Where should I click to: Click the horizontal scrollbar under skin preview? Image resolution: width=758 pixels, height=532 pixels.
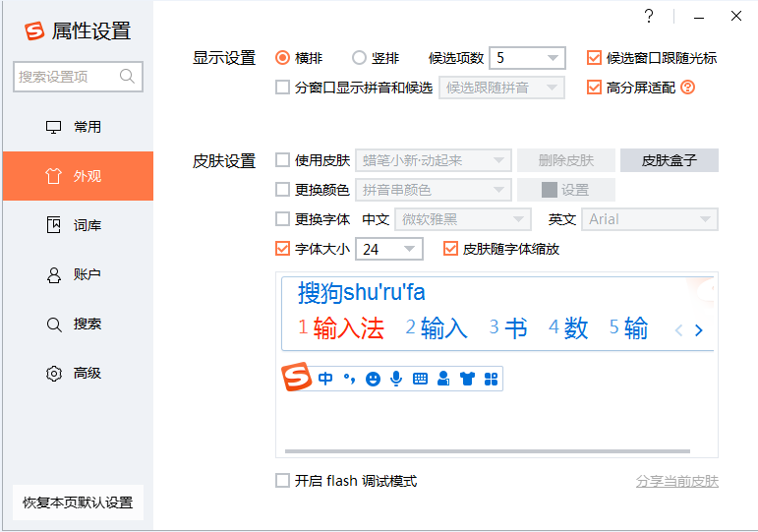pyautogui.click(x=488, y=451)
